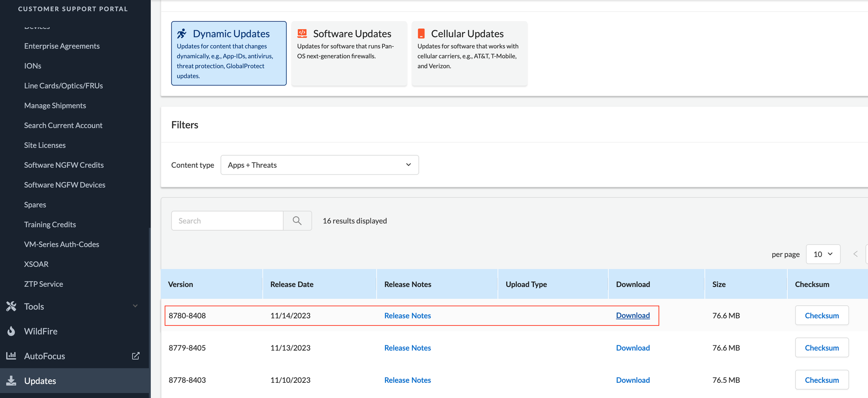Viewport: 868px width, 398px height.
Task: Open Enterprise Agreements in sidebar
Action: [x=62, y=46]
